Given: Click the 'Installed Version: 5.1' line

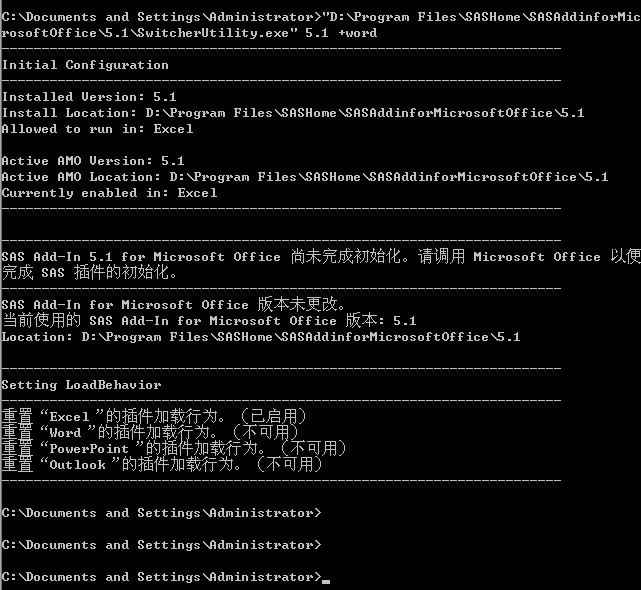Looking at the screenshot, I should pos(89,97).
